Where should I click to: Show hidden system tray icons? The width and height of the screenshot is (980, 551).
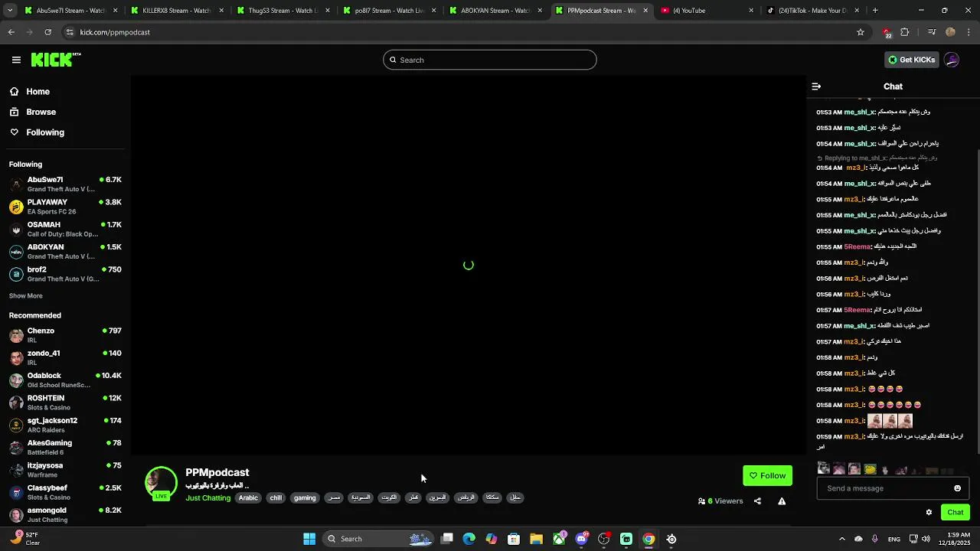click(x=842, y=539)
